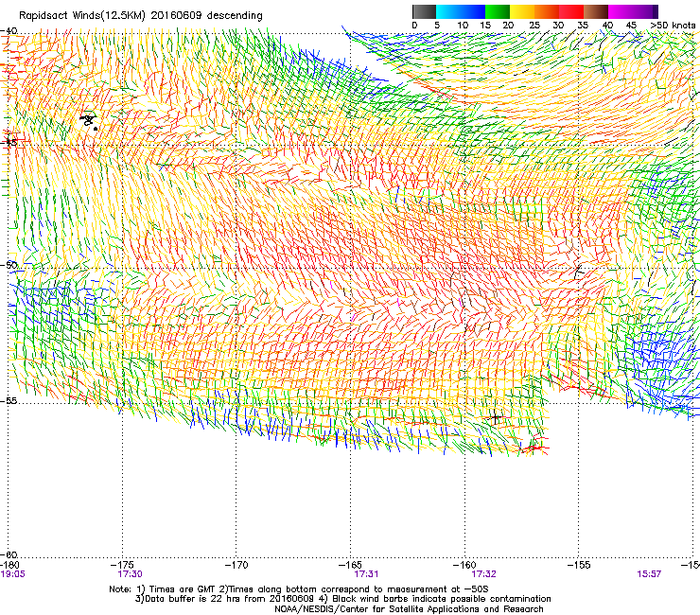The width and height of the screenshot is (700, 615).
Task: Click the gray 0–5 knots legend segment
Action: tap(424, 11)
